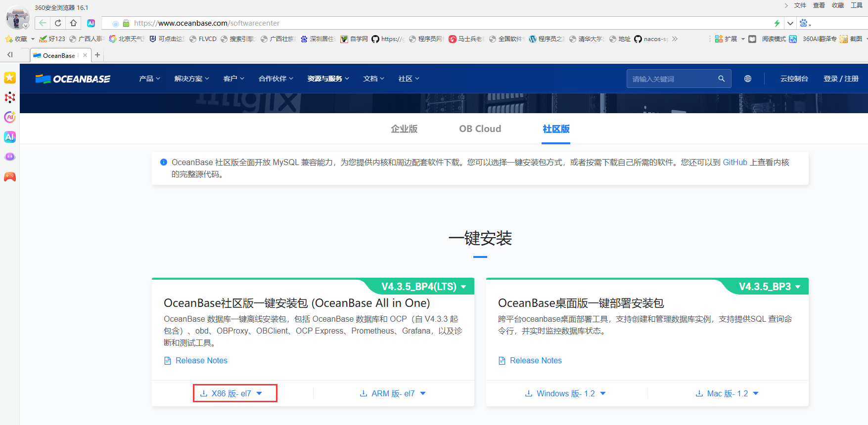Expand the 文档 menu
Viewport: 868px width, 425px height.
point(373,79)
